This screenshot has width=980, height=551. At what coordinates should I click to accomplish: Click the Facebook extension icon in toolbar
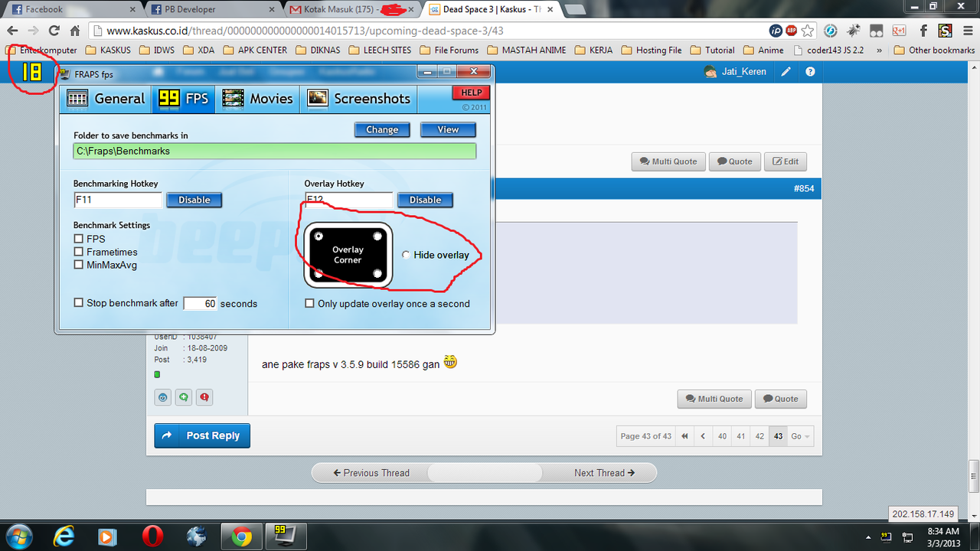click(924, 31)
